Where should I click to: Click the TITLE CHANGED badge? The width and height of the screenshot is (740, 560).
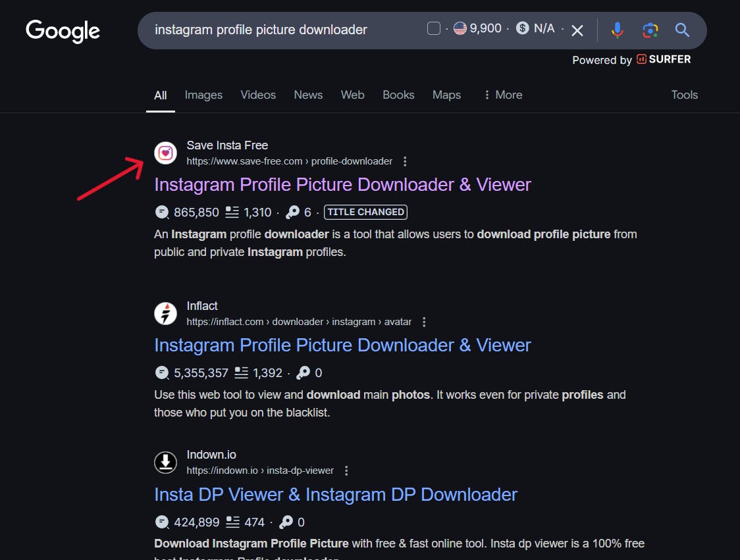click(366, 213)
